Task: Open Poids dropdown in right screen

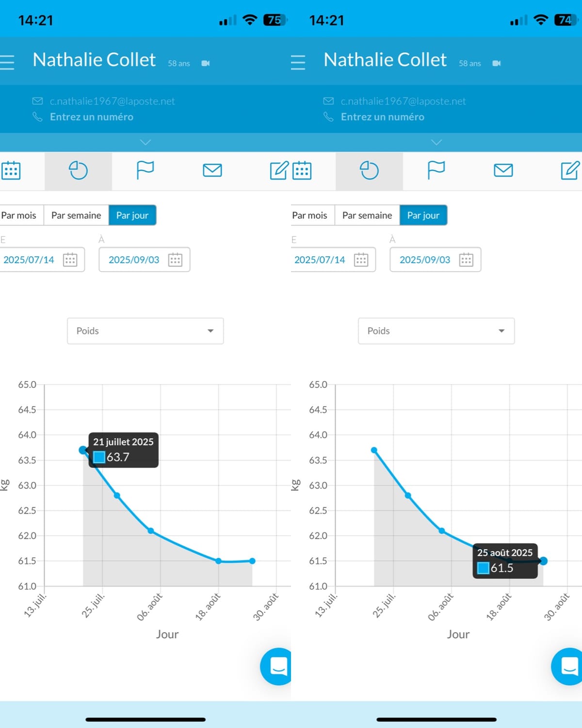Action: (436, 331)
